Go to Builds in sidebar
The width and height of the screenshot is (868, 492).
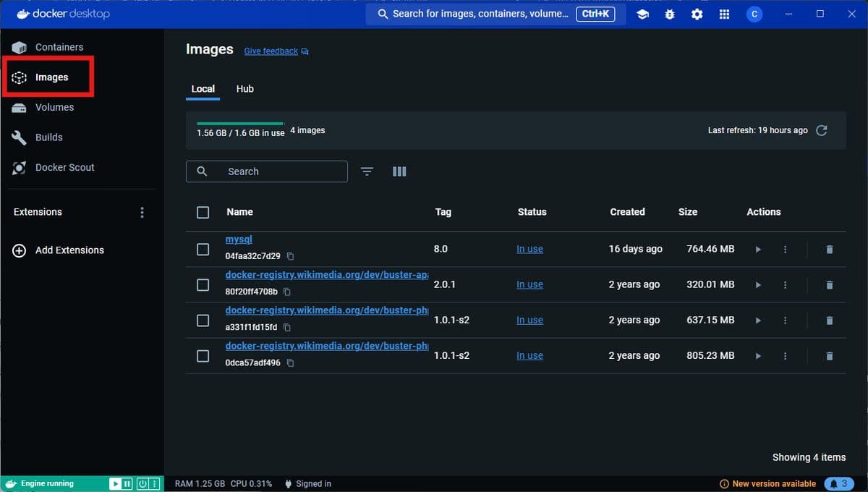48,137
